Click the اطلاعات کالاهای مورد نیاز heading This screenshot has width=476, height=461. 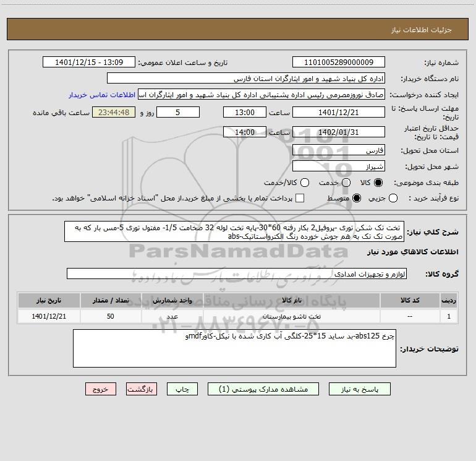pyautogui.click(x=413, y=252)
